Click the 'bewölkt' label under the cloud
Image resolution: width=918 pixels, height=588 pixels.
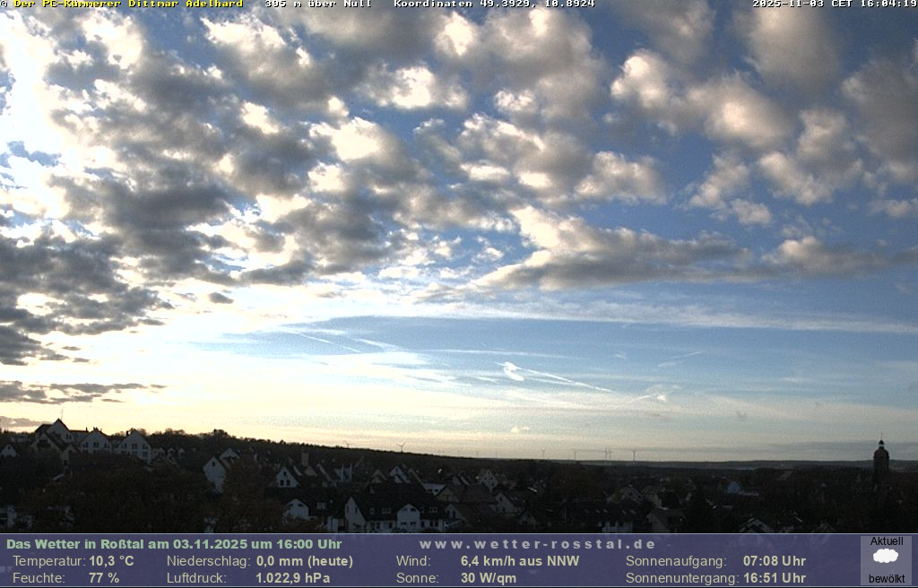[886, 579]
